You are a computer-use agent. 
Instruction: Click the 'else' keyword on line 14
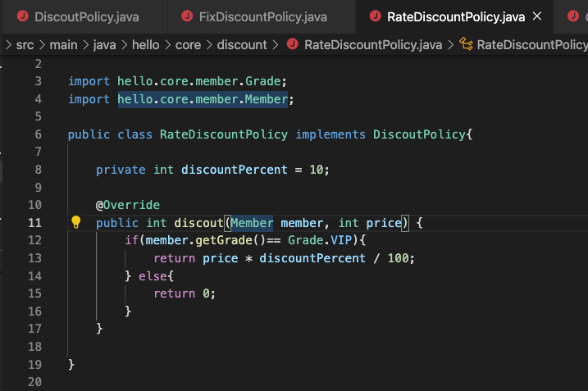pos(153,276)
